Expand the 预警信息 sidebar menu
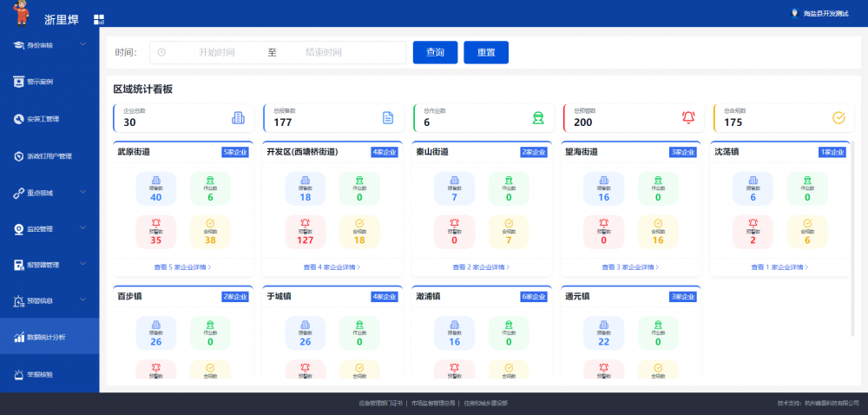This screenshot has width=868, height=415. click(x=83, y=300)
